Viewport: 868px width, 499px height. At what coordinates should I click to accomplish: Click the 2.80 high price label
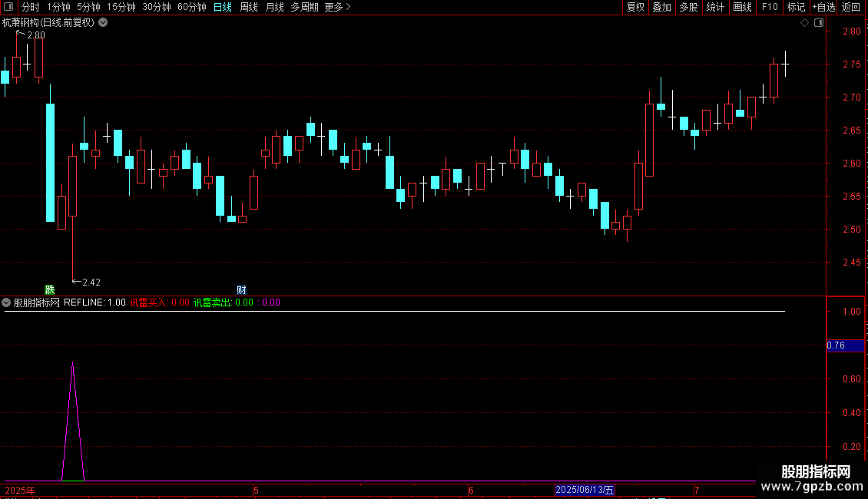pyautogui.click(x=36, y=35)
